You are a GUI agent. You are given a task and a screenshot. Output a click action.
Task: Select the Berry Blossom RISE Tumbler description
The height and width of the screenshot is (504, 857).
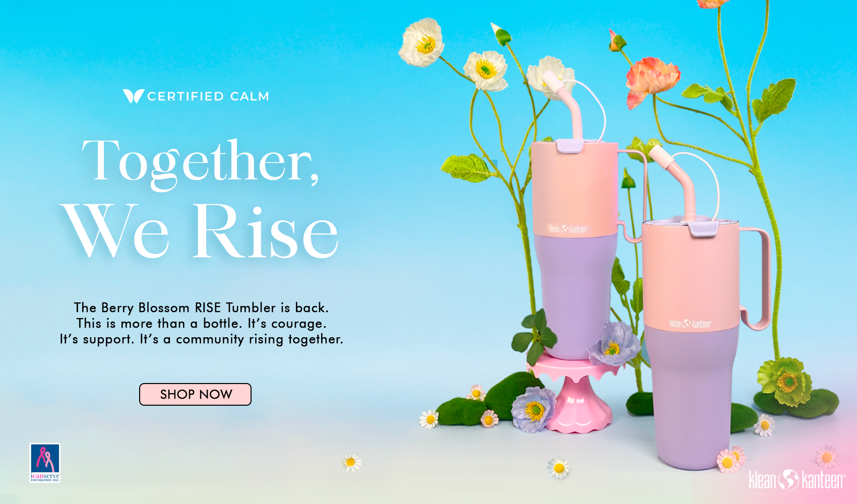pos(201,323)
